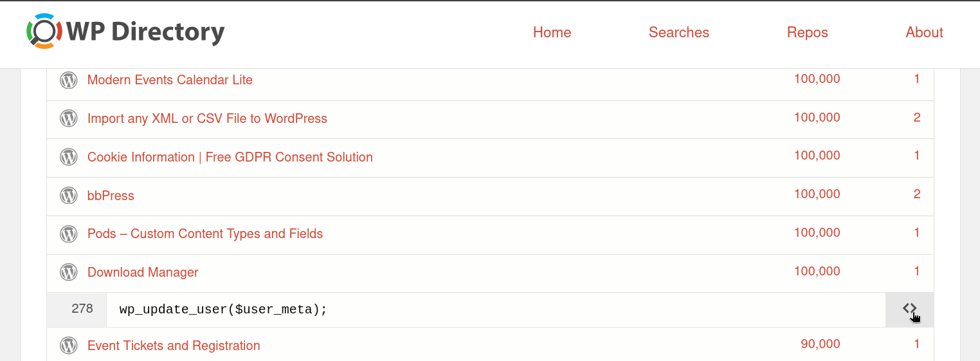Click the WordPress icon next to Pods
980x361 pixels.
coord(69,234)
